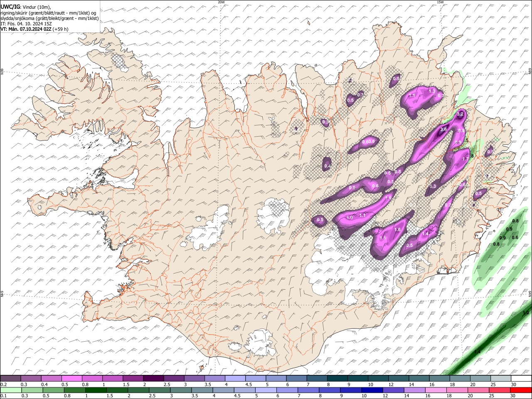Pick darkest green 1 rain legend swatch
Viewport: 532px width, 399px height.
pos(96,390)
